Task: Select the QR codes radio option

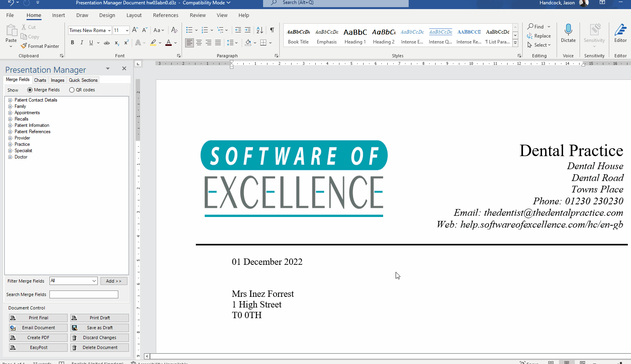Action: (x=72, y=90)
